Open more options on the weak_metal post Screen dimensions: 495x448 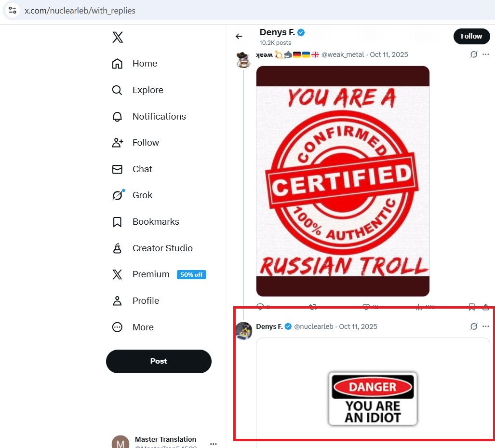click(485, 54)
